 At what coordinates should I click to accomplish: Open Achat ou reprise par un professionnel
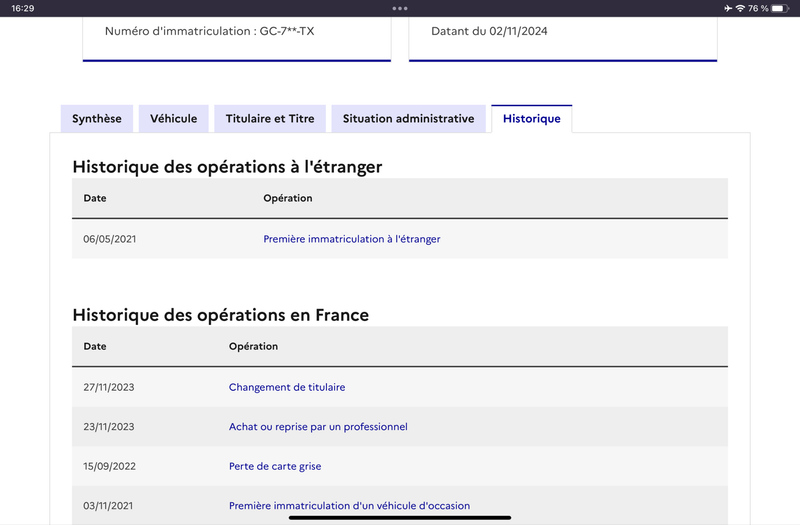pyautogui.click(x=318, y=427)
